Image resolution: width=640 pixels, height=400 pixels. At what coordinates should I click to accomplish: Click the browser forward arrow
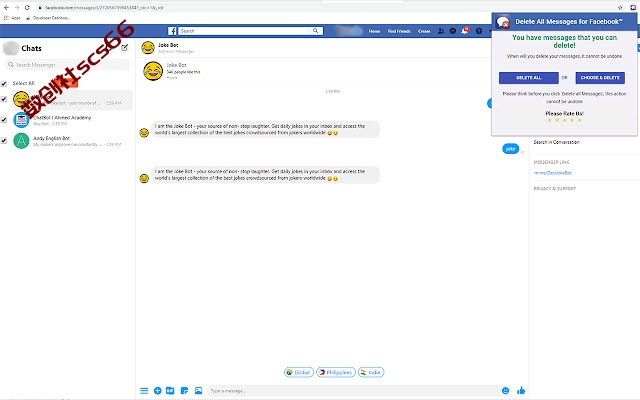(x=17, y=7)
